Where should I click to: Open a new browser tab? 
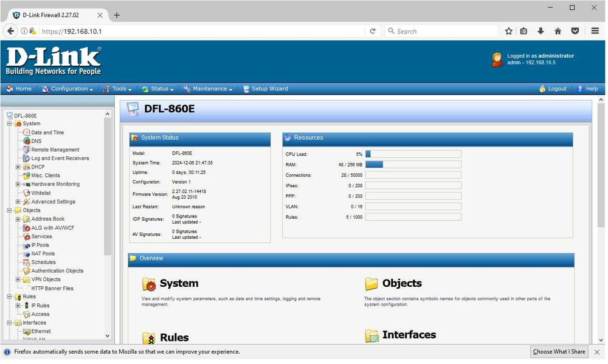(117, 16)
